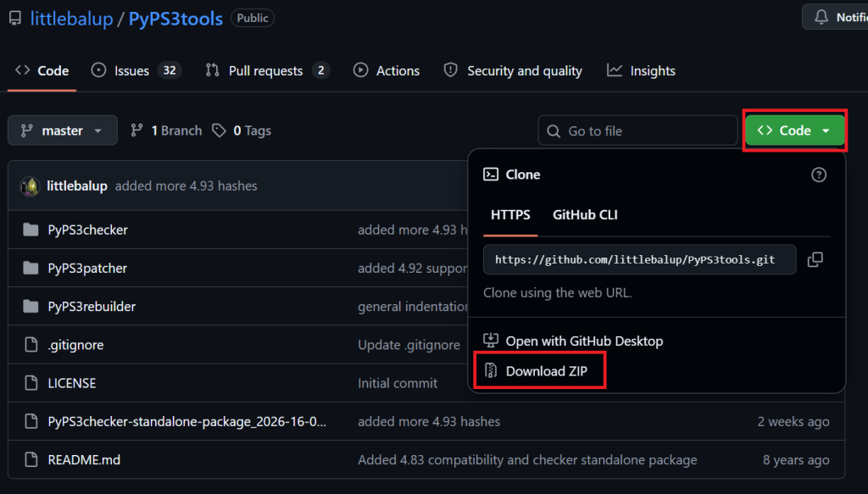View the 1 Branch list
Viewport: 868px width, 494px height.
(x=166, y=130)
